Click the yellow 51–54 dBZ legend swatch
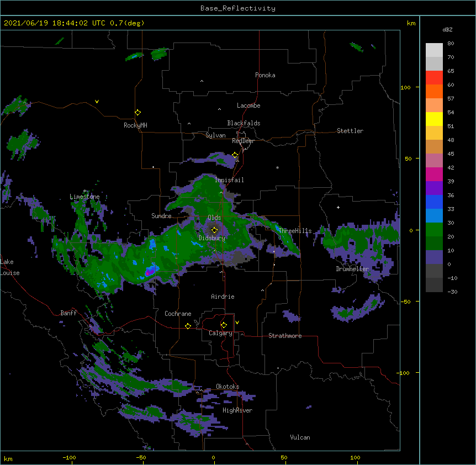Viewport: 476px width, 465px height. [x=434, y=119]
